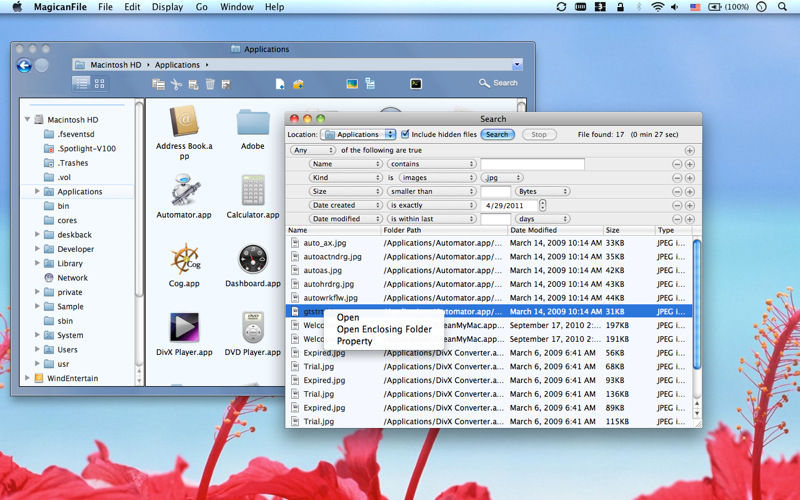Choose Property in context menu

(355, 341)
